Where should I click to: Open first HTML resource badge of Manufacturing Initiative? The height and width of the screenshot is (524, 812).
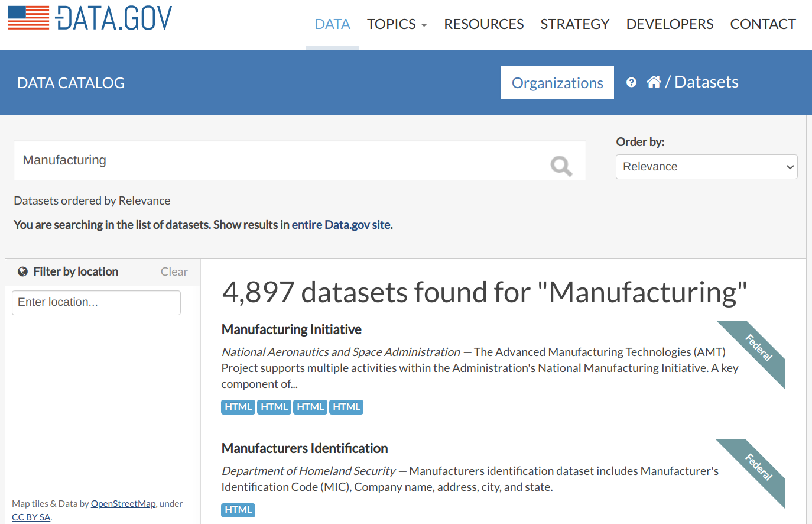[x=238, y=407]
